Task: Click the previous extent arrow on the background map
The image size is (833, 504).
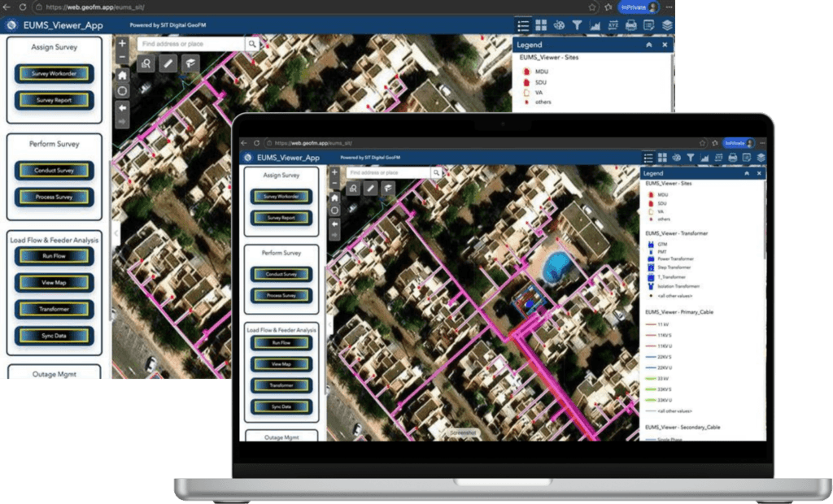Action: [x=122, y=106]
